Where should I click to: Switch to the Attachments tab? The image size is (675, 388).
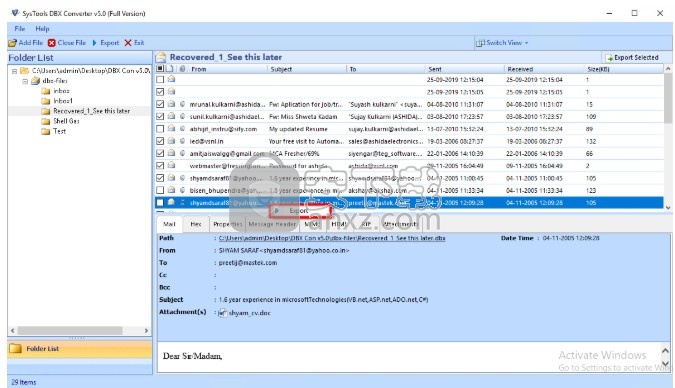(400, 224)
